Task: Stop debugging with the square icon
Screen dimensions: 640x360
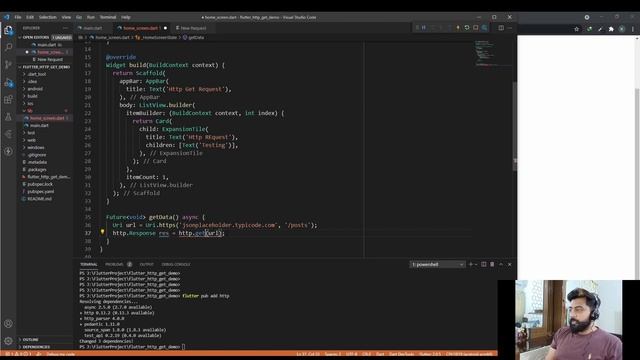Action: 476,28
